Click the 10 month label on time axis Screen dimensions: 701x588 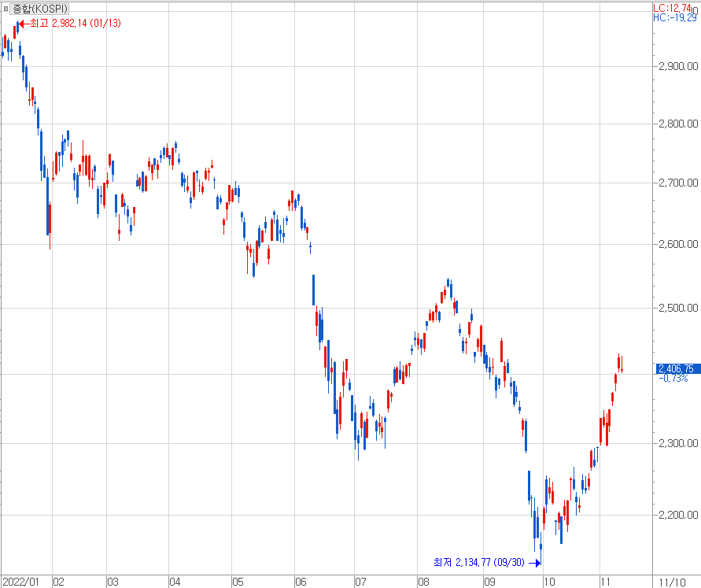coord(548,582)
